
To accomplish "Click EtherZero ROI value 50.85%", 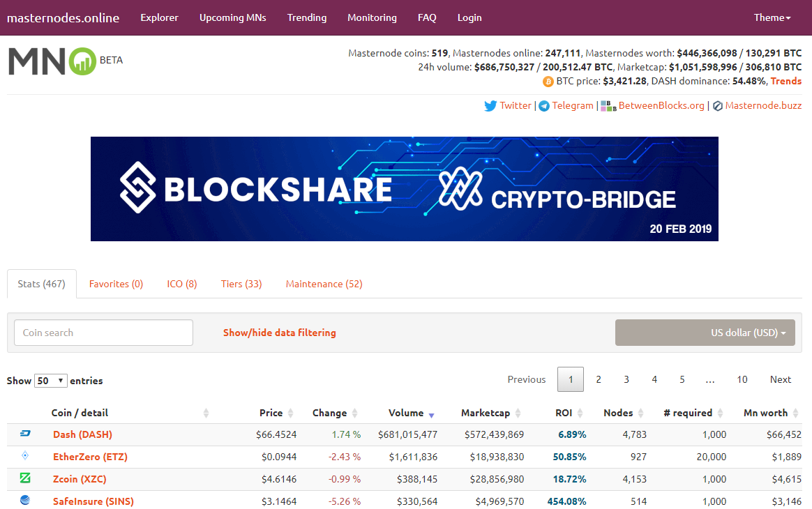I will 570,457.
